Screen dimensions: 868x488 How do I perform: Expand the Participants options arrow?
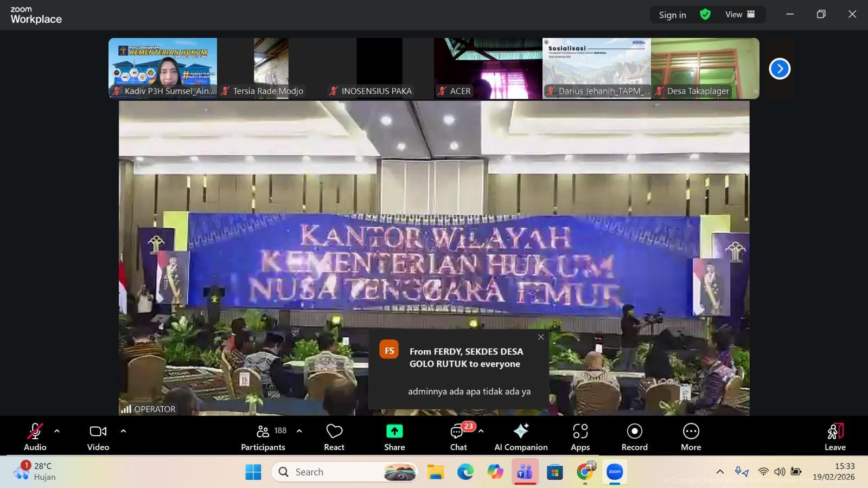tap(299, 432)
